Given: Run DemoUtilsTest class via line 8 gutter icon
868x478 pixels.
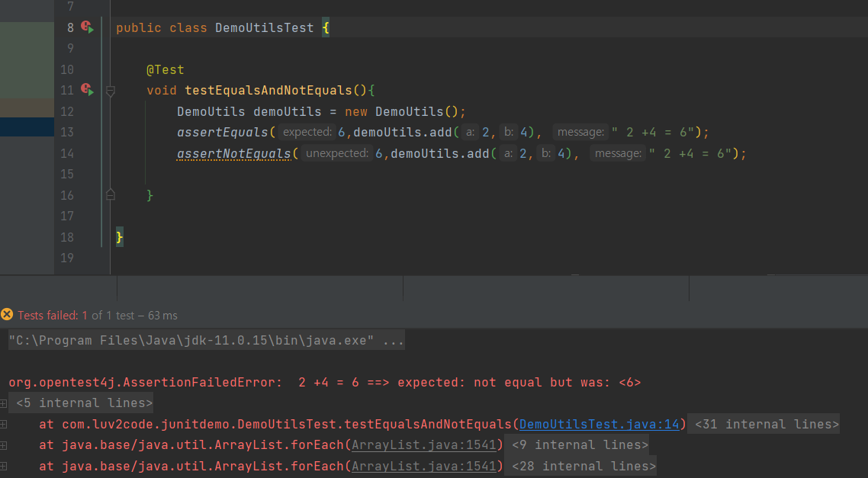Looking at the screenshot, I should click(87, 27).
